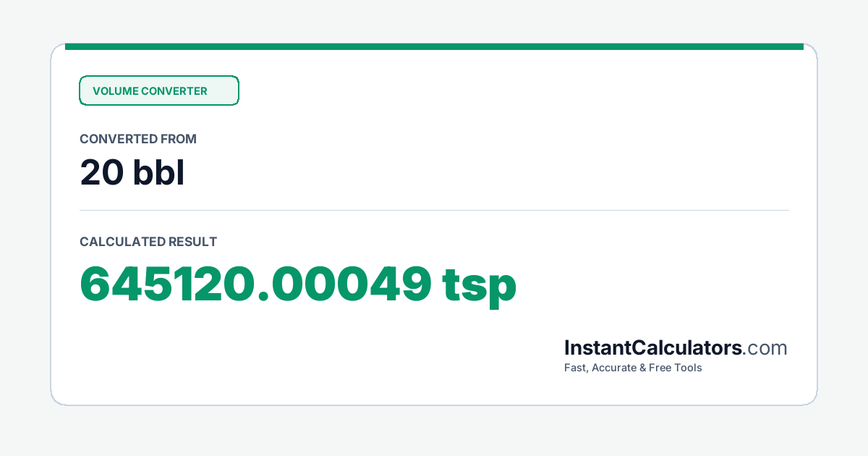Select the tsp unit in result
This screenshot has width=868, height=456.
(x=480, y=287)
